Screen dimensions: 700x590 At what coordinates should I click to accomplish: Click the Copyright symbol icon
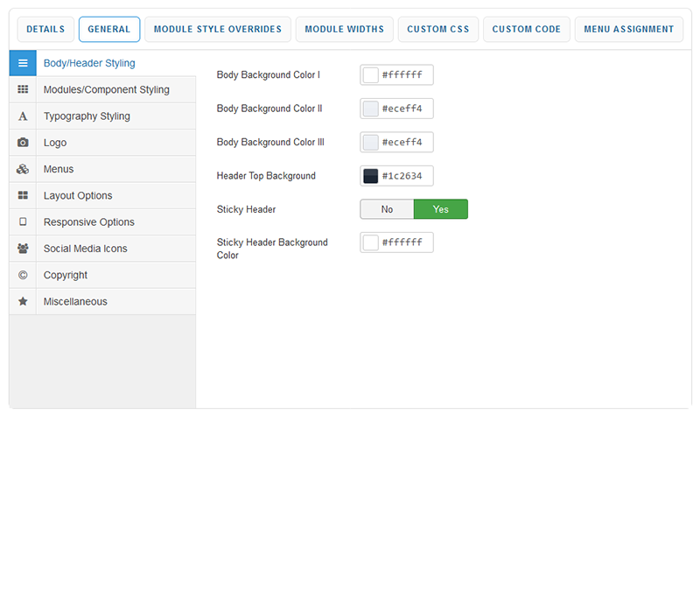[23, 275]
